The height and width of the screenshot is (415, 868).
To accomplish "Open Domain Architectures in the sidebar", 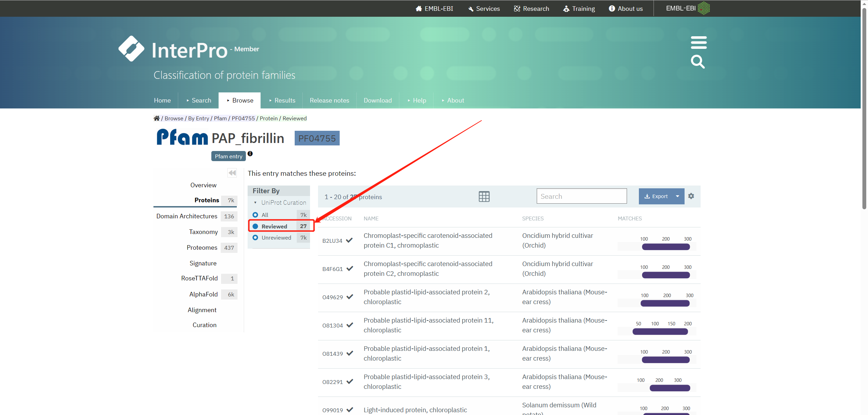I will click(x=187, y=216).
